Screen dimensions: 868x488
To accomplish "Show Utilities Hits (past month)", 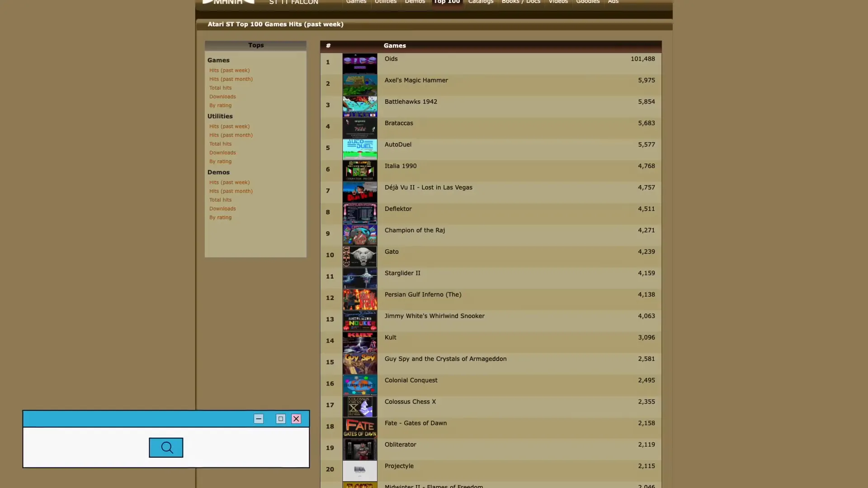I will 231,135.
